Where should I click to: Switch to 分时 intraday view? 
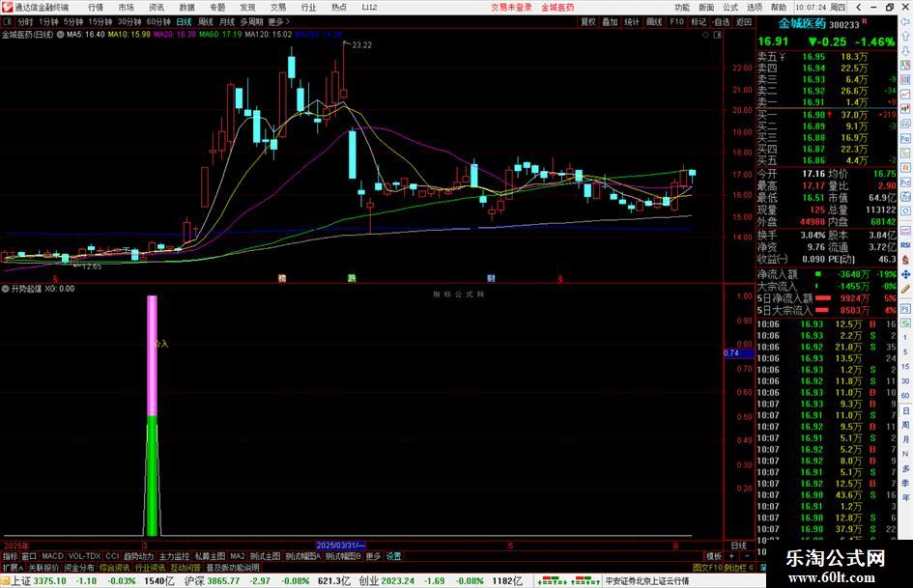[x=25, y=22]
